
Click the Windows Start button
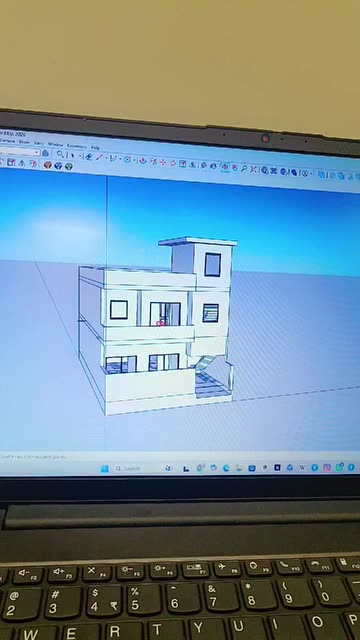pos(105,469)
